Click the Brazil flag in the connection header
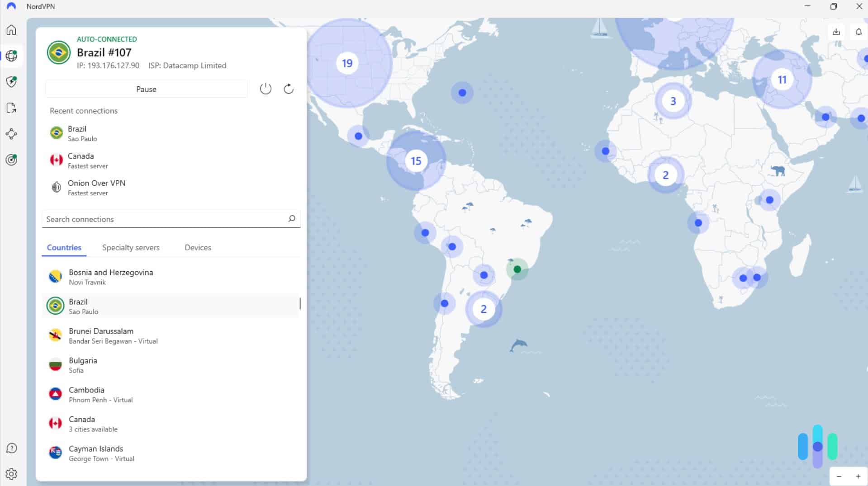868x486 pixels. click(59, 52)
